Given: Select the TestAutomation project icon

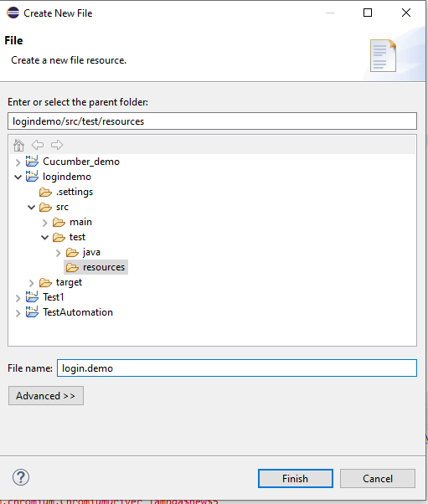Looking at the screenshot, I should point(32,311).
